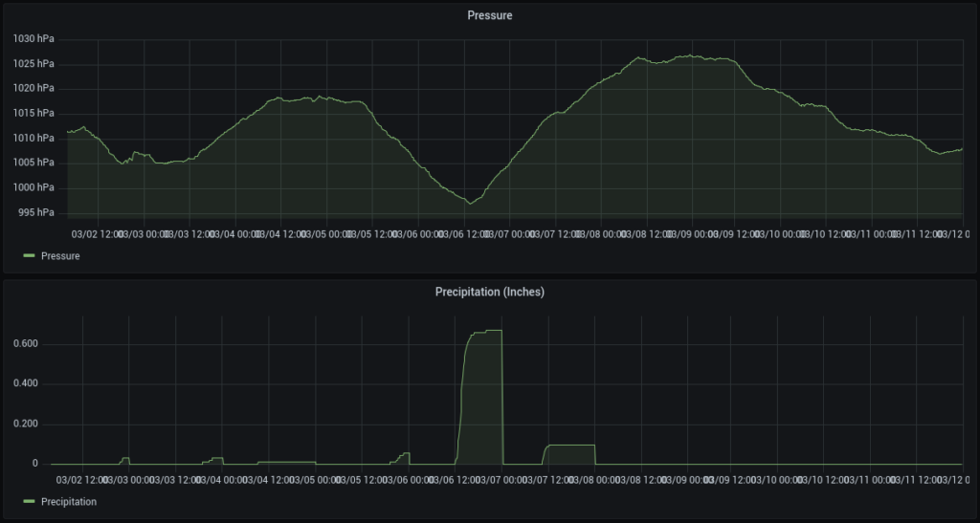The width and height of the screenshot is (980, 523).
Task: Click the 995 hPa y-axis label
Action: click(36, 212)
